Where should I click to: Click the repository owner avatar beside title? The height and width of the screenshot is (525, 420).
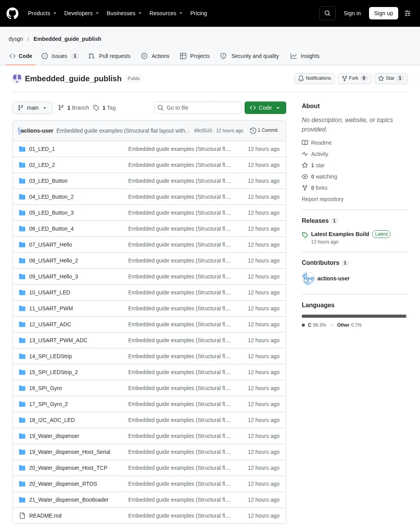[x=17, y=79]
